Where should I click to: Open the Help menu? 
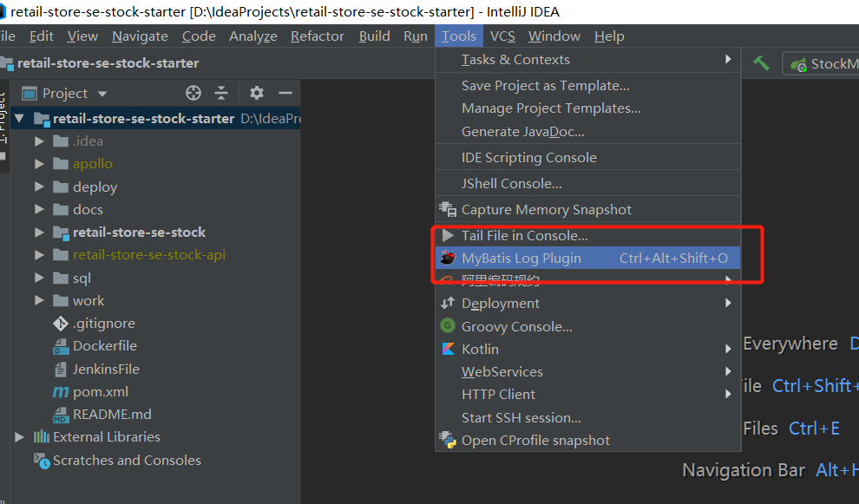point(609,36)
